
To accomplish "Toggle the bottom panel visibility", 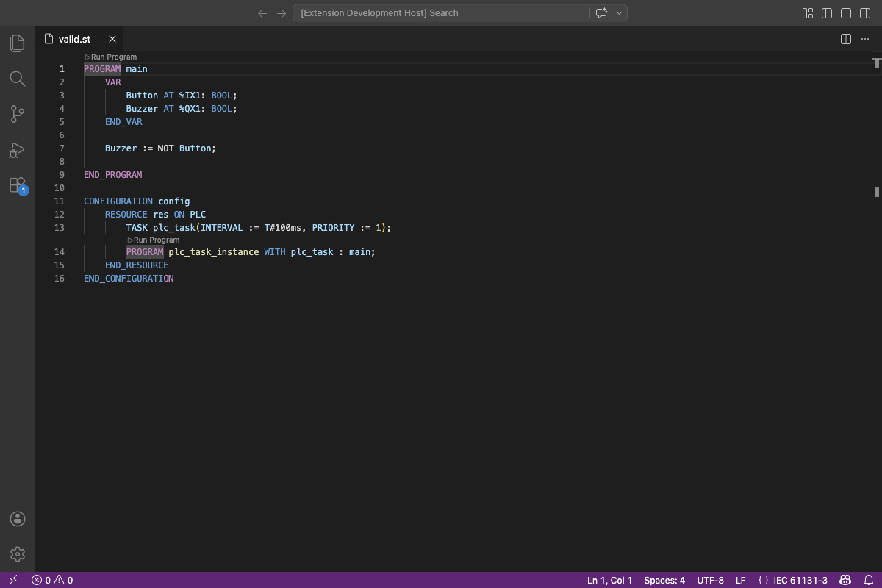I will pos(845,12).
